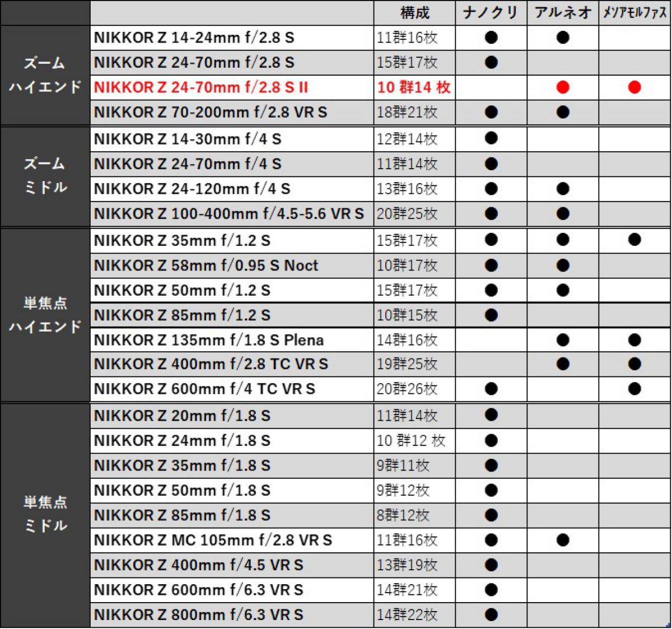Click the 18群21枚 composition cell
Screen dimensions: 672x629
pos(414,112)
